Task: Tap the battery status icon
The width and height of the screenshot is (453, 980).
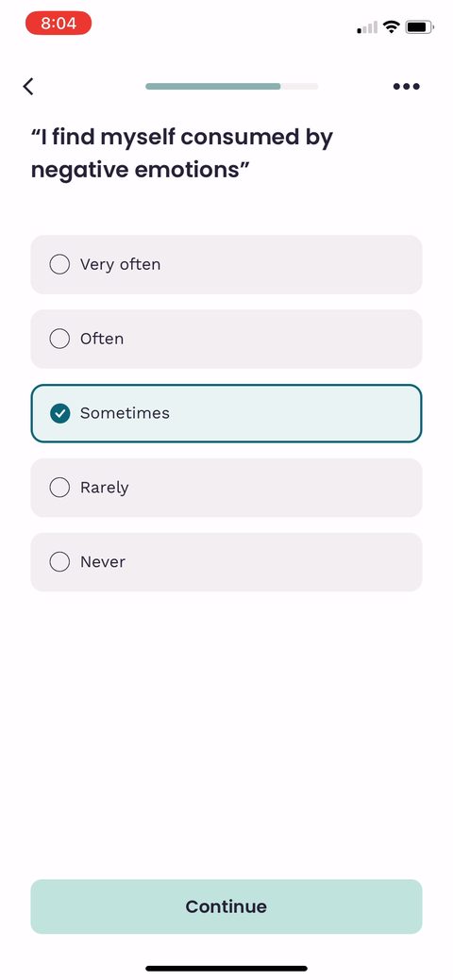Action: [x=419, y=26]
